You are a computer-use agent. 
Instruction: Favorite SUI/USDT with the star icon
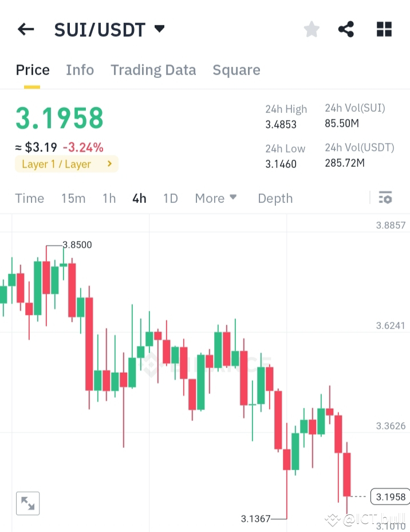tap(312, 29)
